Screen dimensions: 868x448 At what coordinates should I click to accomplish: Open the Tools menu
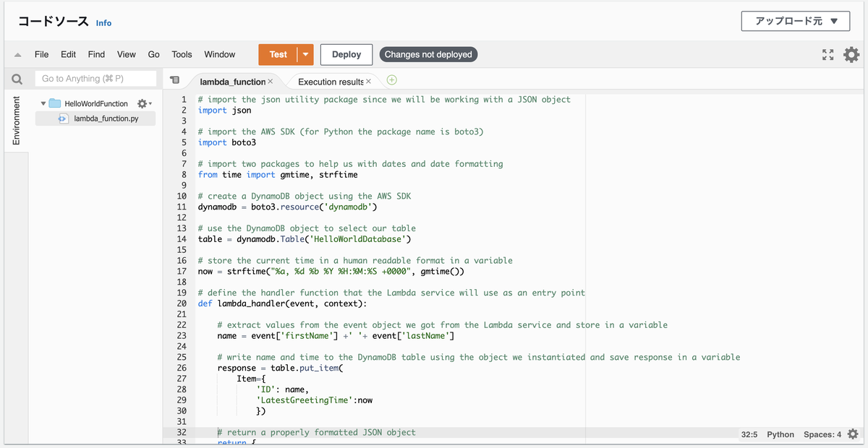point(182,55)
